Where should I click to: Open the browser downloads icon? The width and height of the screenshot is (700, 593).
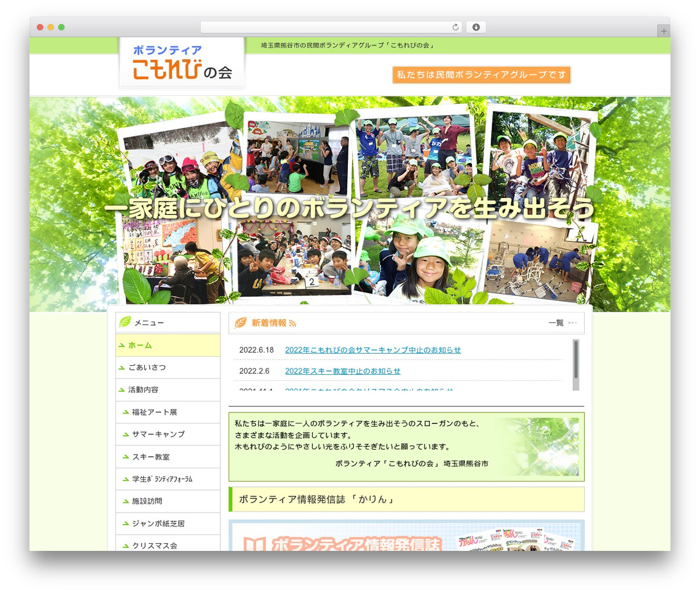pyautogui.click(x=476, y=27)
